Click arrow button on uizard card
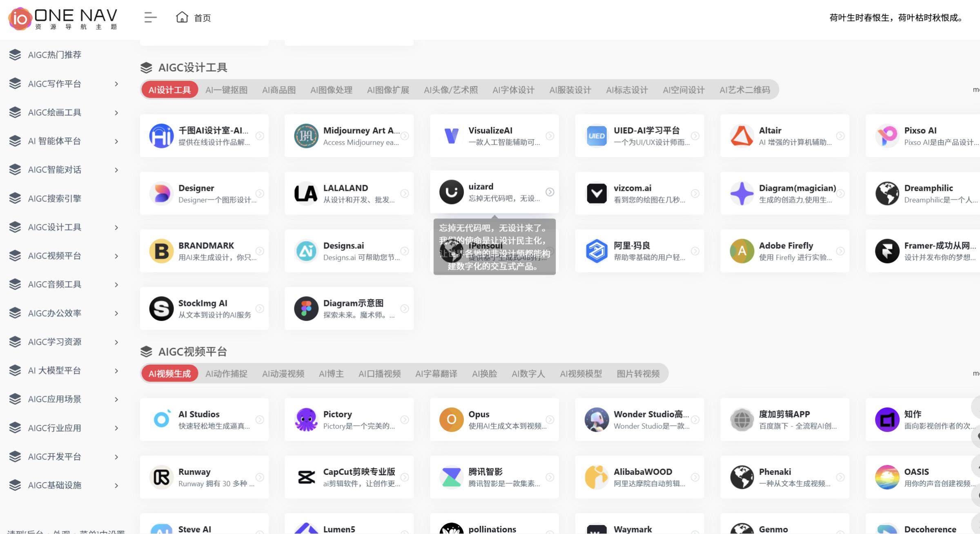This screenshot has height=534, width=980. click(550, 192)
